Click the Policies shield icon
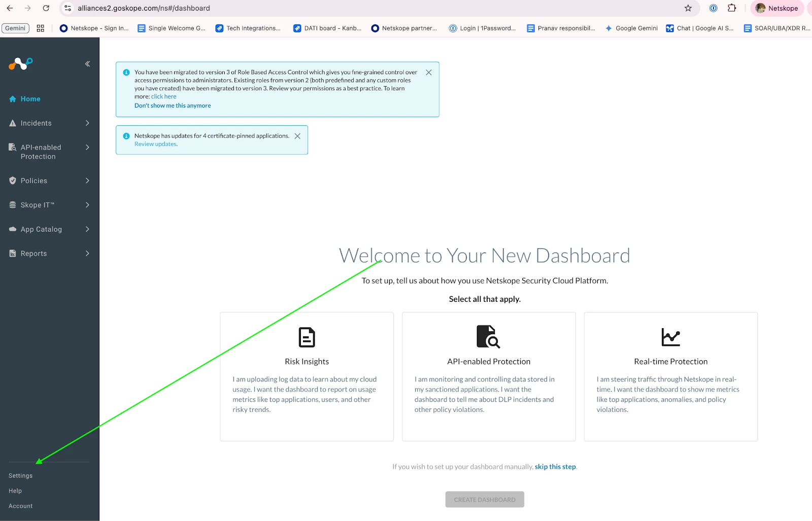Screen dimensions: 812x521 [13, 181]
